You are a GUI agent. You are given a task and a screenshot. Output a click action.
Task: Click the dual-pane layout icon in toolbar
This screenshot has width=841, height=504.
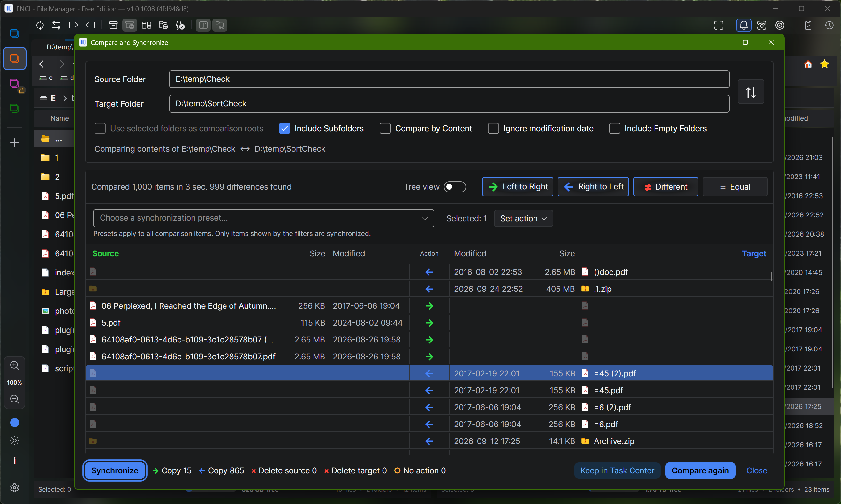tap(147, 25)
